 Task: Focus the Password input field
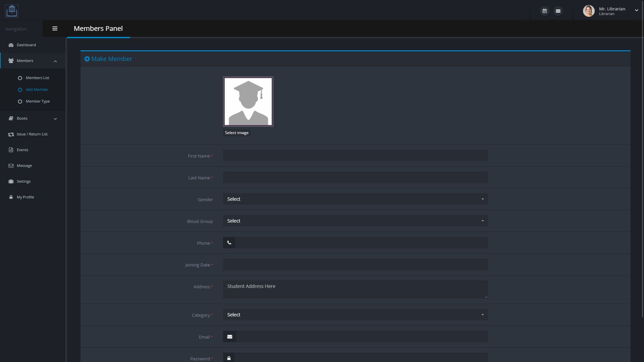point(361,358)
